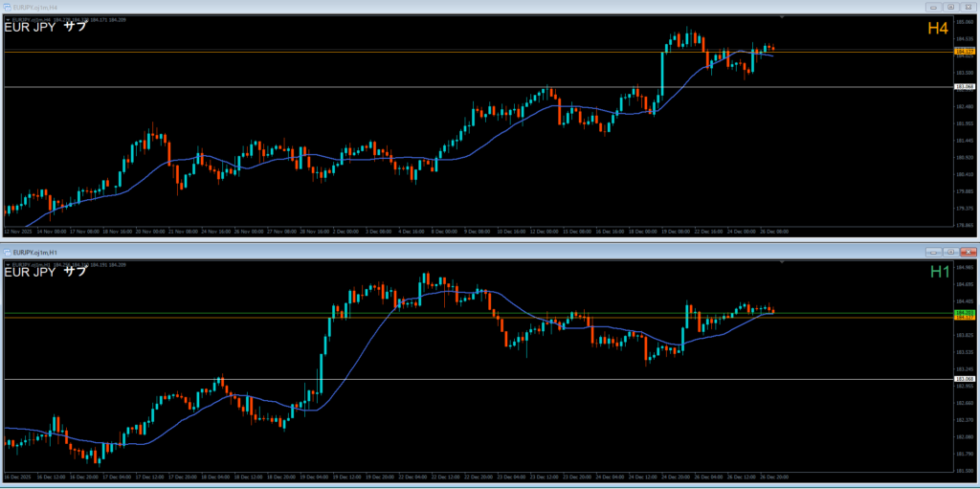
Task: Click the H4 chart window icon
Action: 9,6
